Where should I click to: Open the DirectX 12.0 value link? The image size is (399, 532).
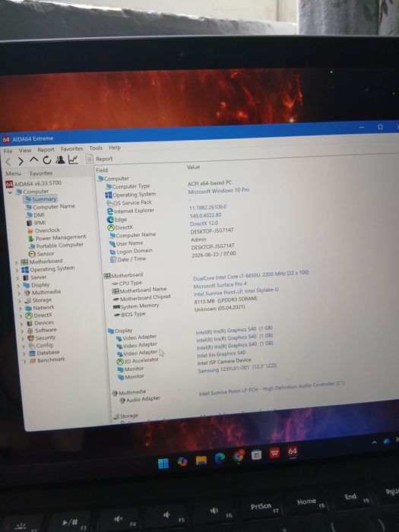pos(204,223)
